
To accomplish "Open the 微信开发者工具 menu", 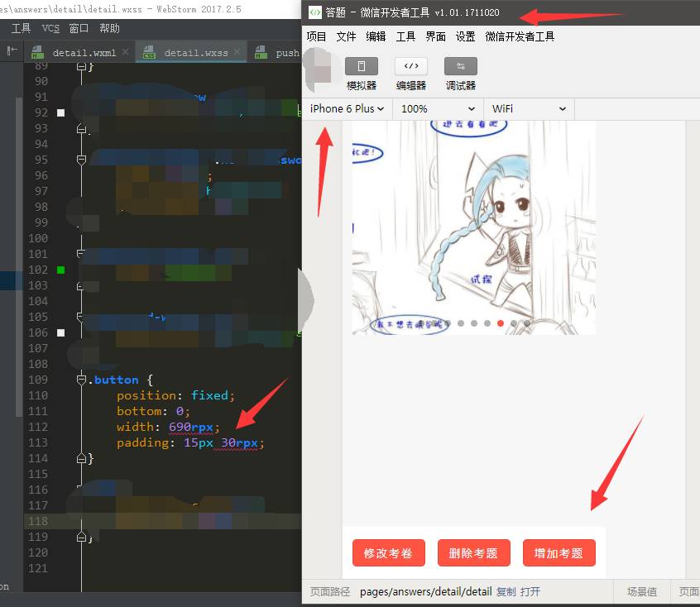I will (520, 36).
